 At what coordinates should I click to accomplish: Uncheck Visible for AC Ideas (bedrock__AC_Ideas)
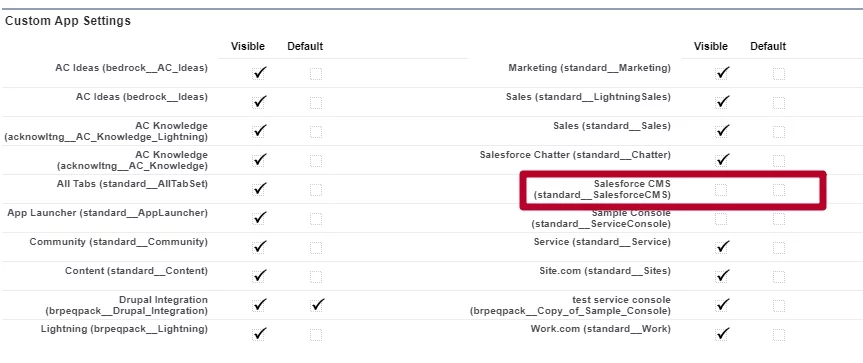[259, 74]
